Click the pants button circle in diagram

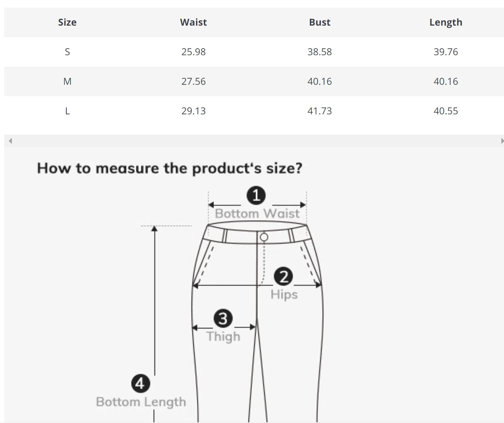[264, 237]
